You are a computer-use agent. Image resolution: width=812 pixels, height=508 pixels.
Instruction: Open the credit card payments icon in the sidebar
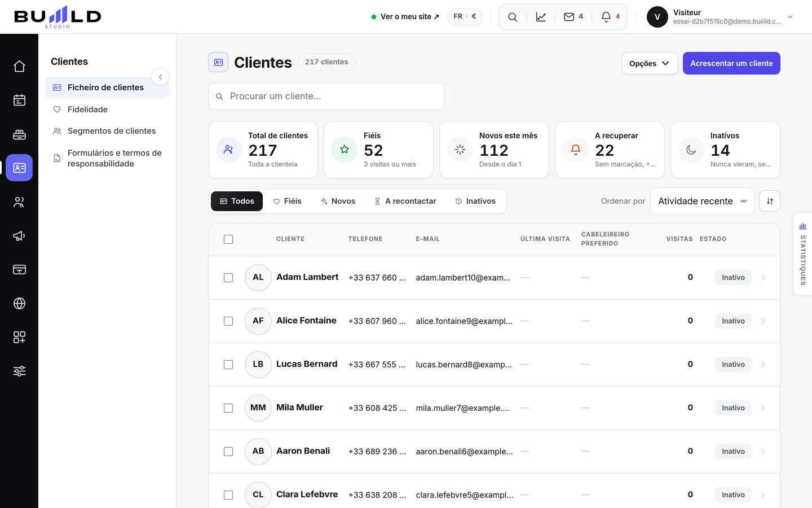coord(19,269)
